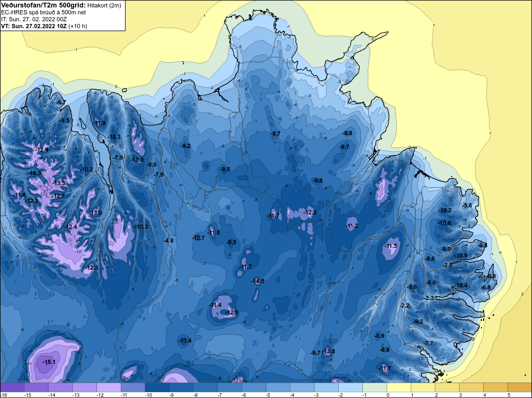Click the -2.2 temperature value

pos(404,306)
